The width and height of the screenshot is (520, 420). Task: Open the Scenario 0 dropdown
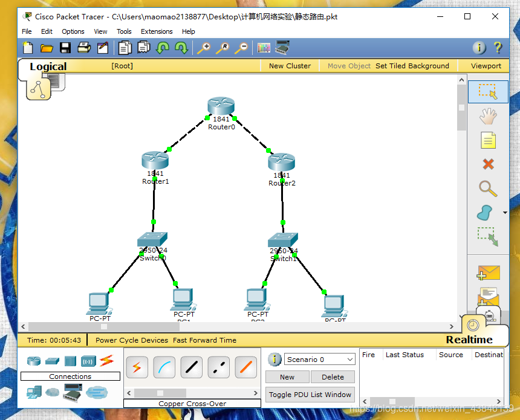point(320,360)
